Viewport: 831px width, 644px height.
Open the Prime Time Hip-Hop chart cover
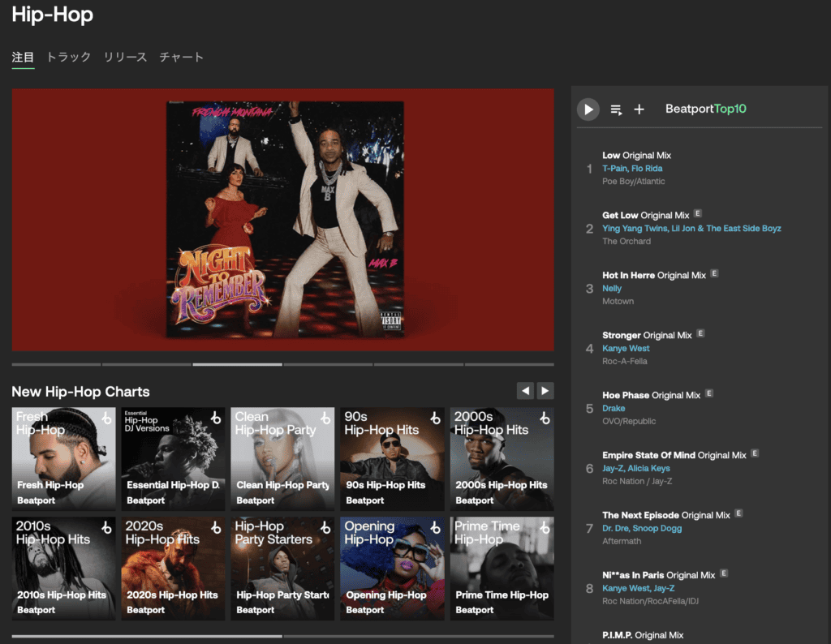tap(502, 569)
